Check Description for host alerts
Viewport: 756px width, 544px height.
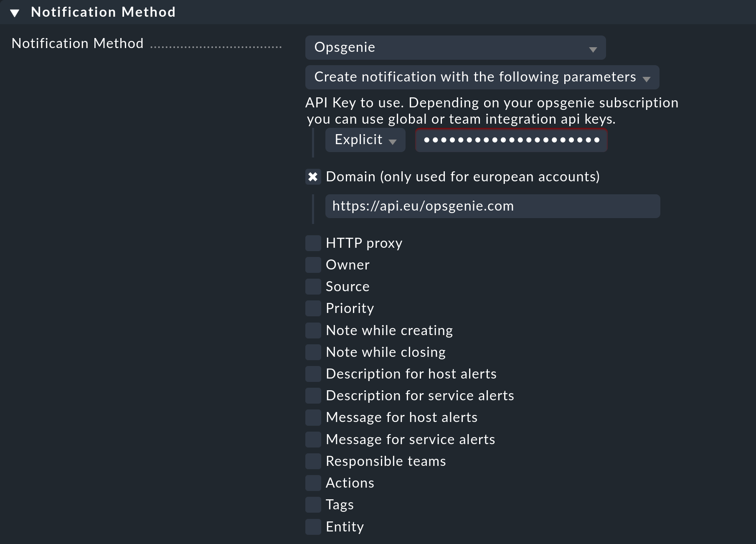pyautogui.click(x=313, y=374)
